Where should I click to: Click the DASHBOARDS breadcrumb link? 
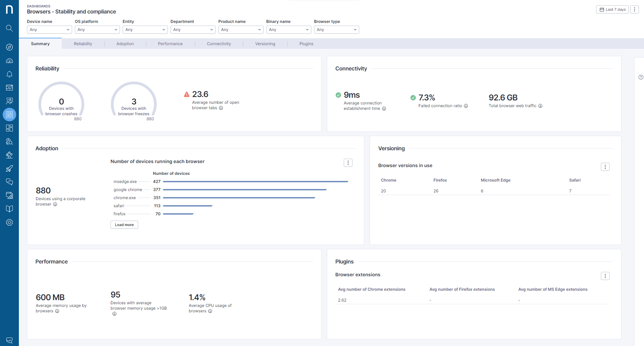pyautogui.click(x=39, y=6)
